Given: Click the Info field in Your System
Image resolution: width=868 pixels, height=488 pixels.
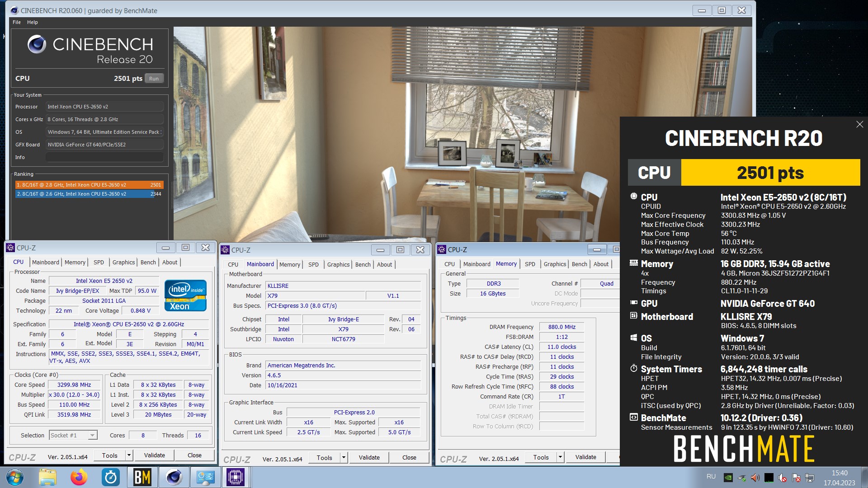Looking at the screenshot, I should click(104, 157).
